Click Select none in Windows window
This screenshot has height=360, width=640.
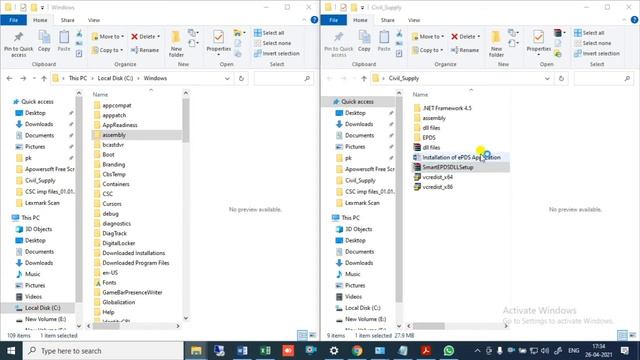click(272, 43)
